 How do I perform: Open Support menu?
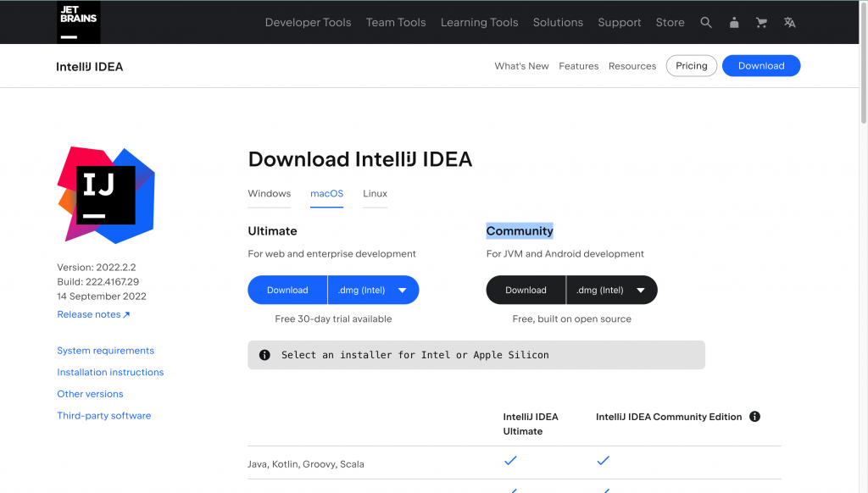(620, 22)
